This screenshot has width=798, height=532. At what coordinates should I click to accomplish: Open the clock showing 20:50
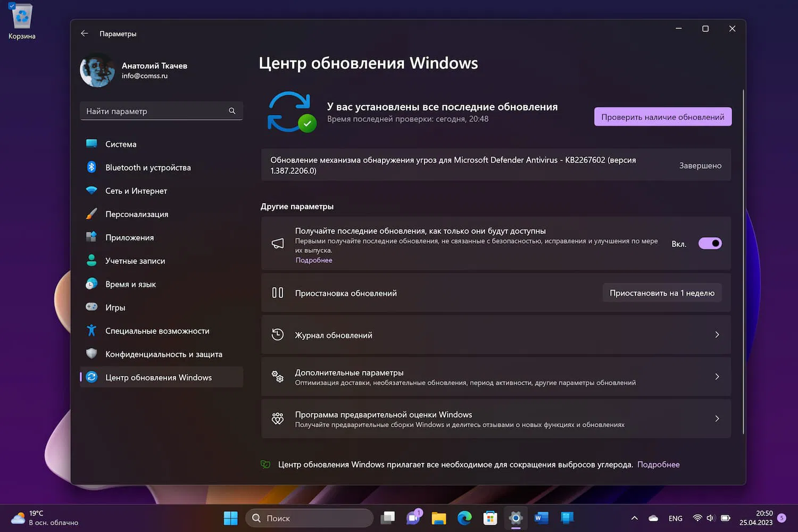coord(756,518)
